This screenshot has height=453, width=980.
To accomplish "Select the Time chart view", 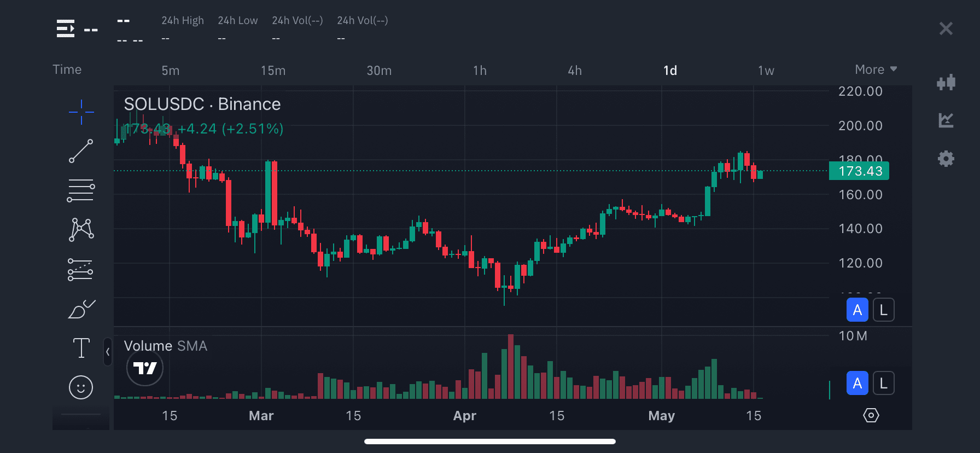I will (x=67, y=69).
